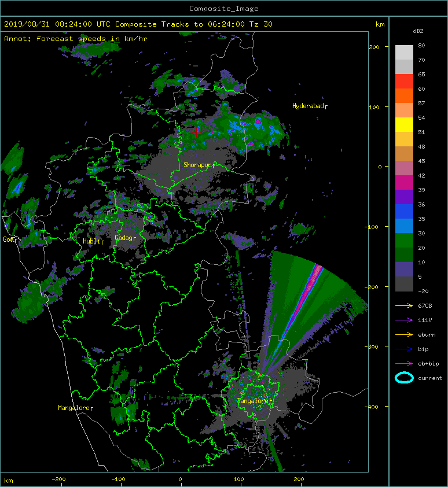Click the Gadag city label
This screenshot has width=448, height=487.
pos(126,238)
